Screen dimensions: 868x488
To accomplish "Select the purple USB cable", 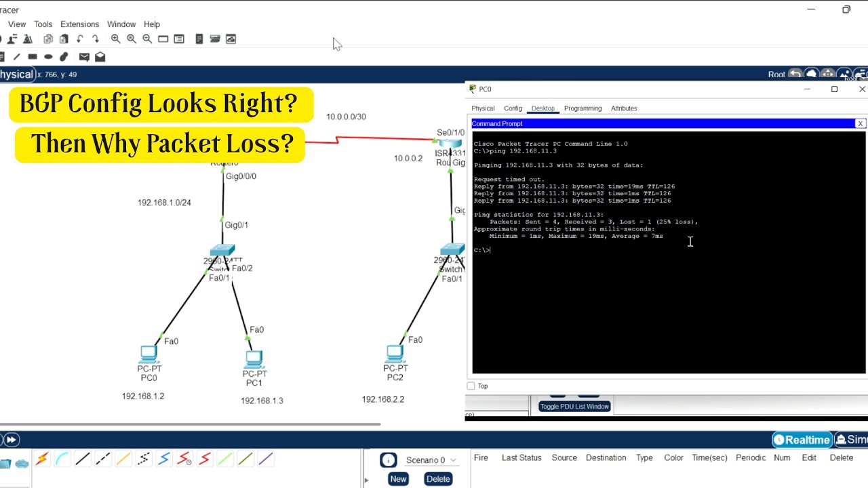I will [x=266, y=459].
